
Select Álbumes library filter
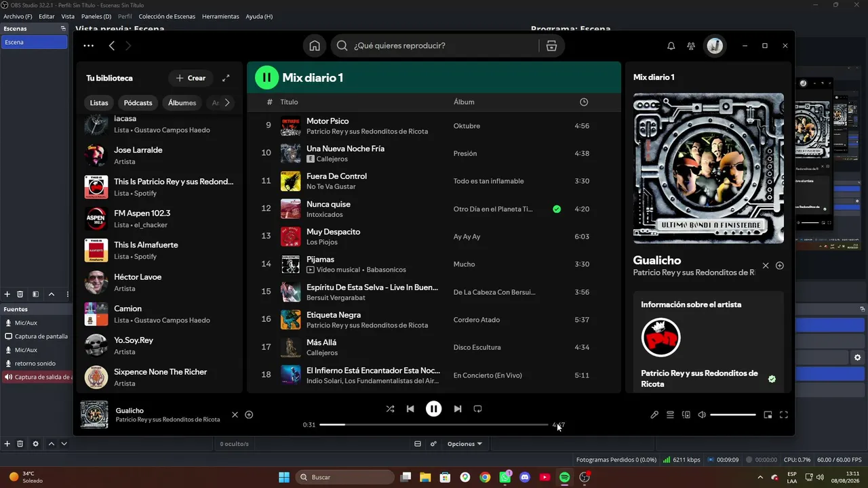(x=182, y=103)
